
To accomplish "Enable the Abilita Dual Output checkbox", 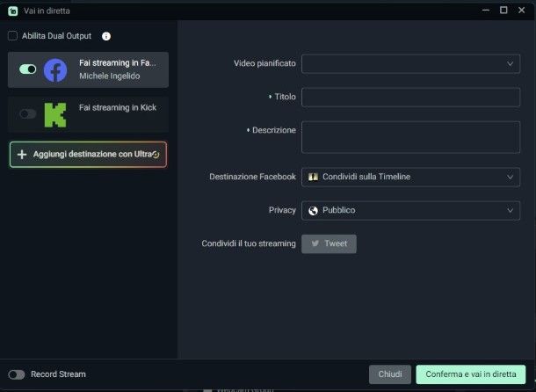I will pos(12,36).
